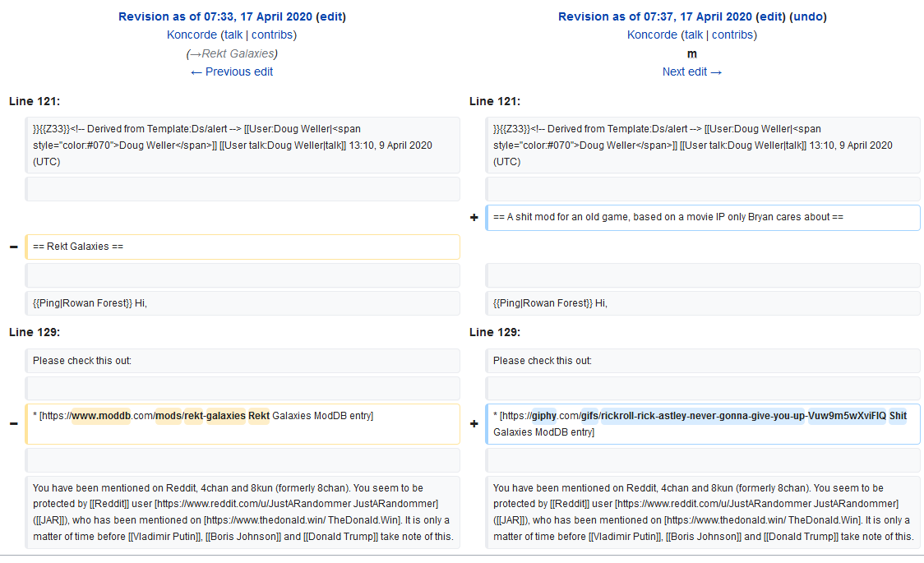Open Koncorde user page under 07:37 revision
Viewport: 924px width, 563px height.
tap(652, 35)
